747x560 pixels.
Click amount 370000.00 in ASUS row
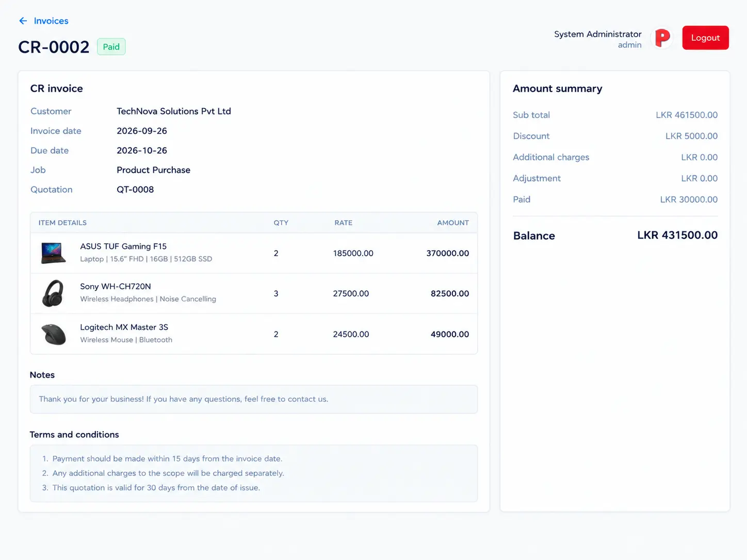[x=448, y=253]
